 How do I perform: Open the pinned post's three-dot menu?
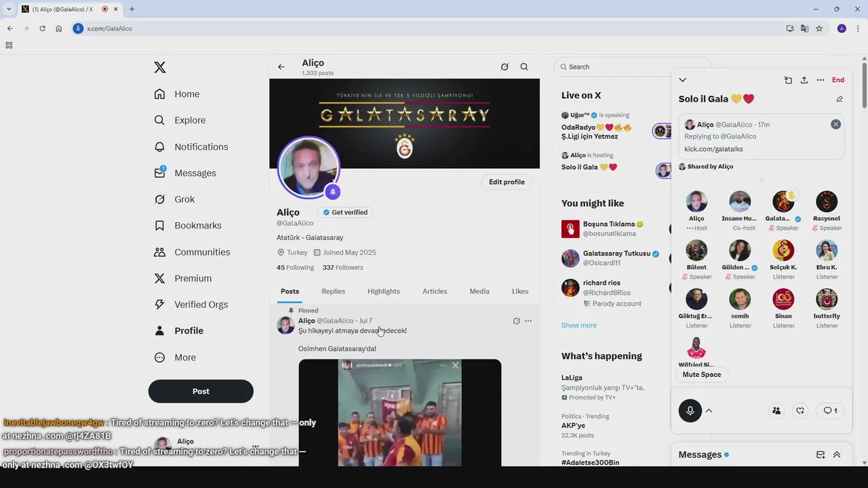pos(528,321)
